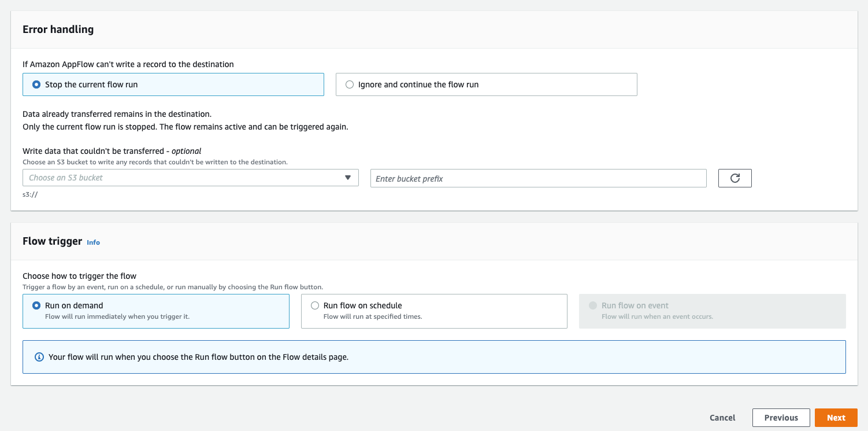Click the refresh S3 buckets icon button
The width and height of the screenshot is (868, 431).
(735, 178)
